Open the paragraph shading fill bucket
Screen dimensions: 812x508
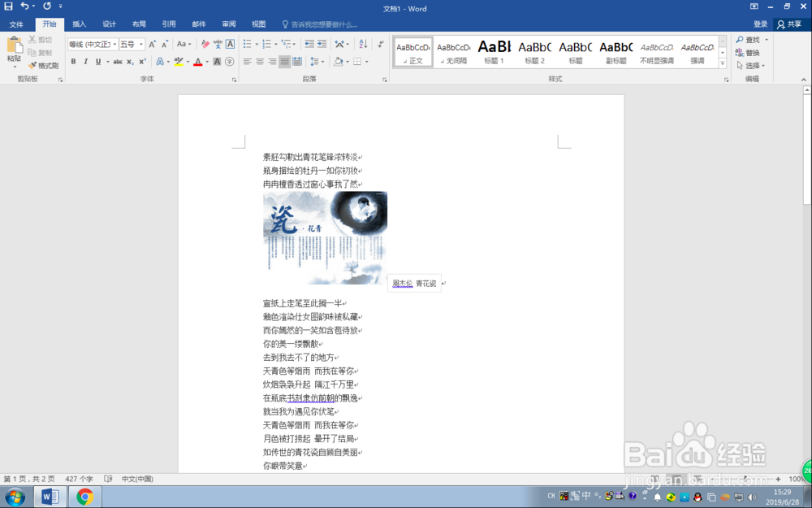tap(338, 62)
